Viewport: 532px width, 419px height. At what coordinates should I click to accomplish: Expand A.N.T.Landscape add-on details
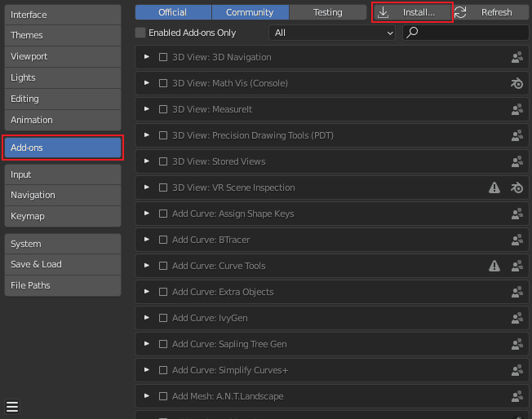tap(147, 396)
